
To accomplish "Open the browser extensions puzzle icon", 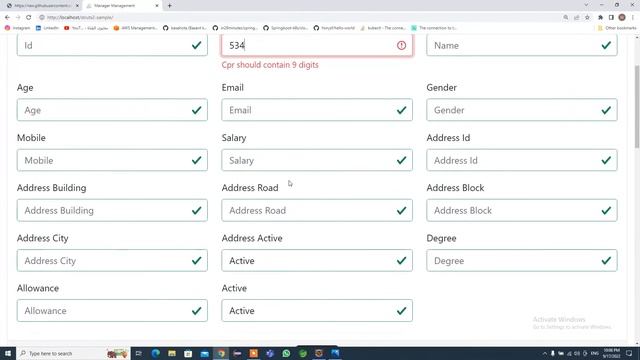I will tap(600, 18).
